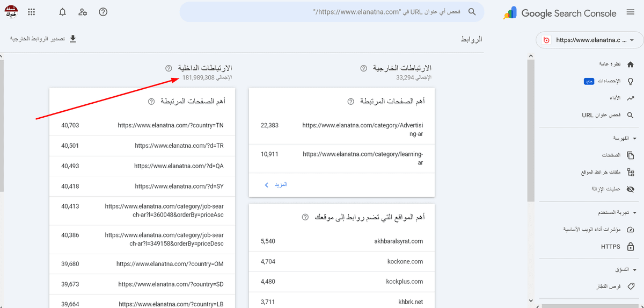Click the sitemap icon for ملفات خرائط الموقع
The height and width of the screenshot is (308, 644).
point(631,173)
